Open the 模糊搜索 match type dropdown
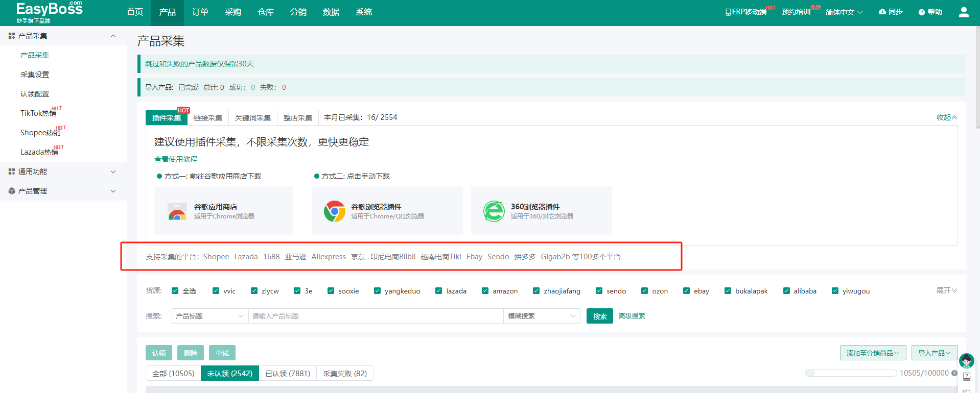 (x=542, y=316)
